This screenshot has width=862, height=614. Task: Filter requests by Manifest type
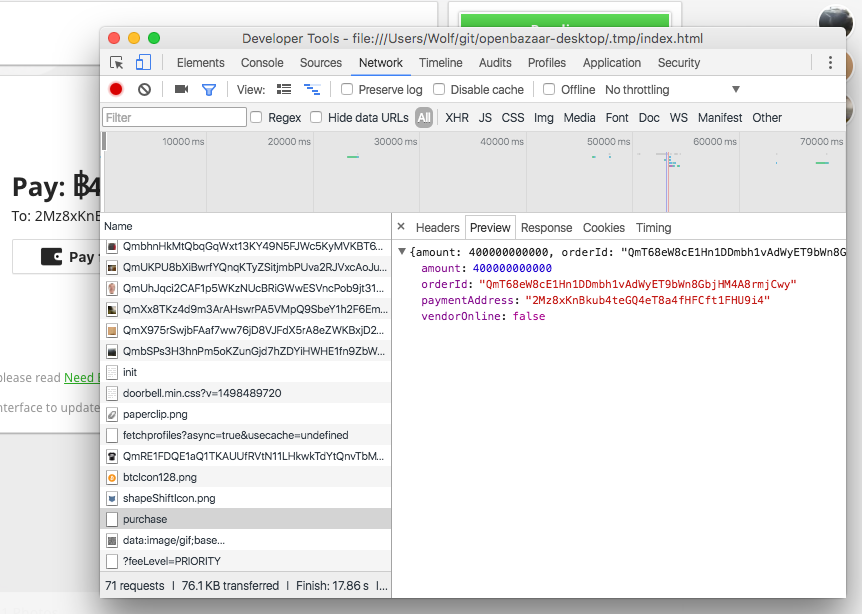point(720,118)
